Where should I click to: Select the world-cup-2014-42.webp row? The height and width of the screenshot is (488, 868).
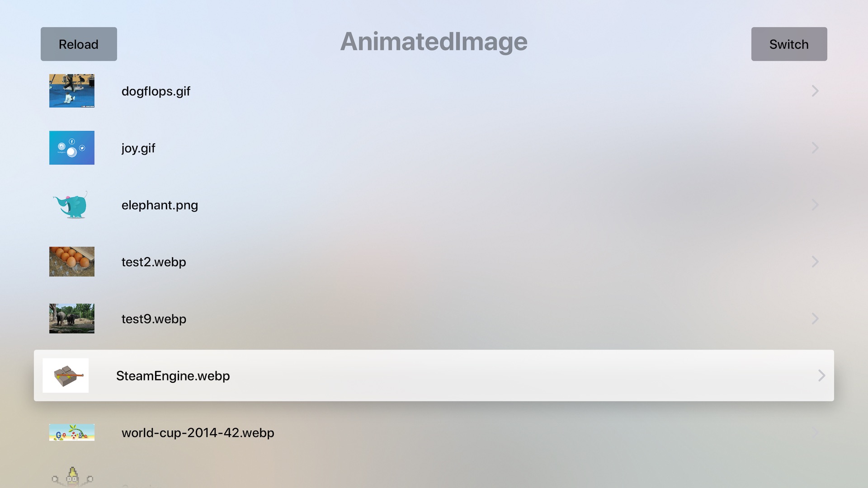316,432
